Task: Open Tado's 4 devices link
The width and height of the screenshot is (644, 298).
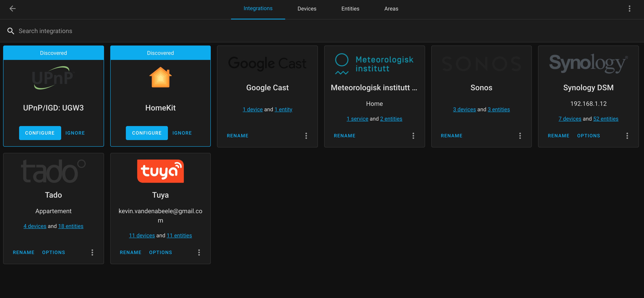Action: (x=35, y=226)
